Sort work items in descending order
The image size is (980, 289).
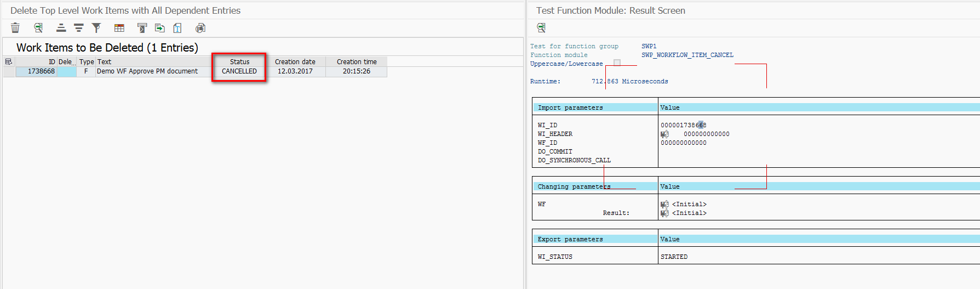pyautogui.click(x=79, y=28)
